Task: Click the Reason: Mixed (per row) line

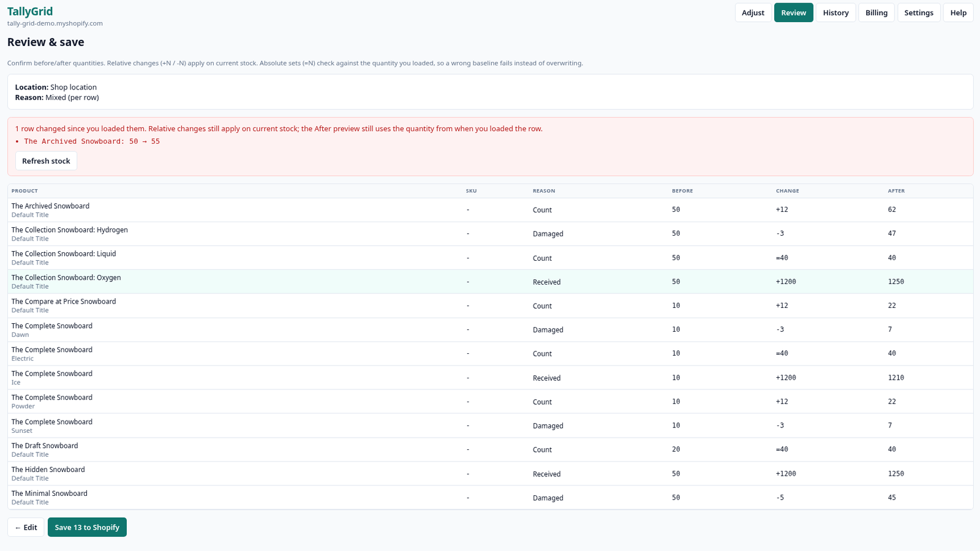Action: (57, 97)
